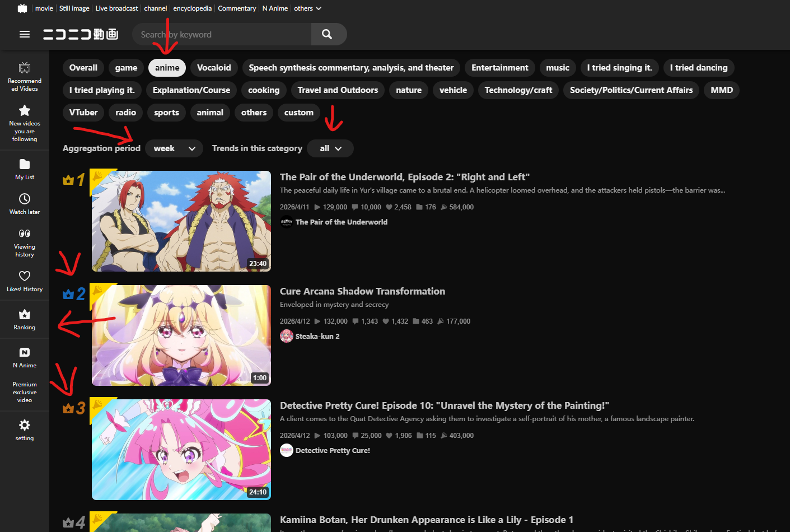
Task: Click Detective Pretty Cure! channel avatar
Action: 287,450
